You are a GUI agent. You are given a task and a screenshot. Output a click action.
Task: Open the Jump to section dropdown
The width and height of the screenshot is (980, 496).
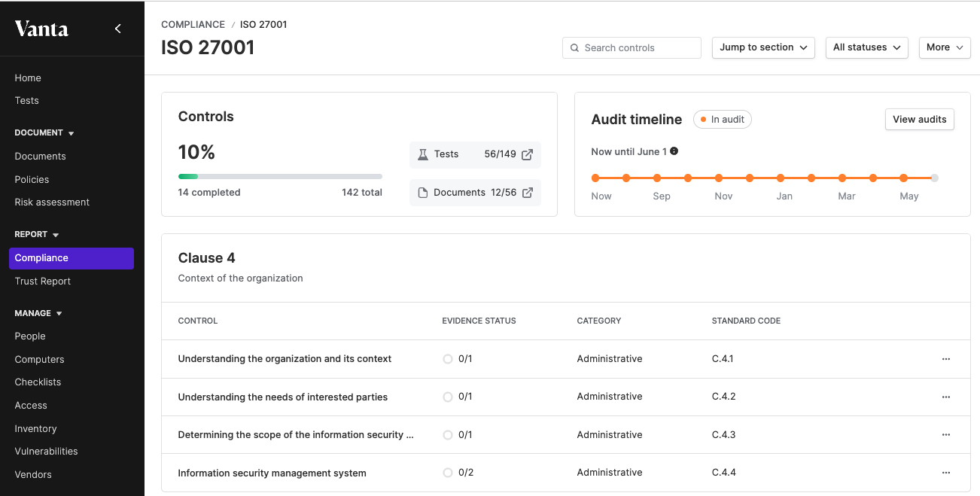[x=763, y=47]
